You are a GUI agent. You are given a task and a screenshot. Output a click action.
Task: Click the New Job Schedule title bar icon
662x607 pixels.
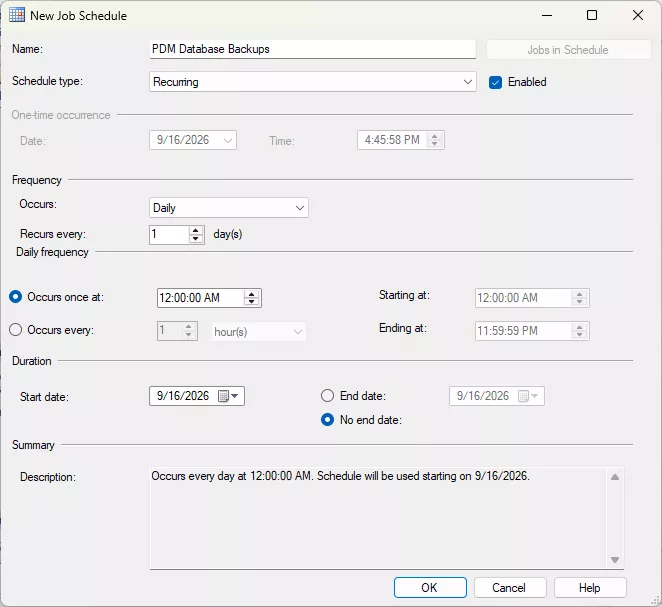(x=17, y=15)
